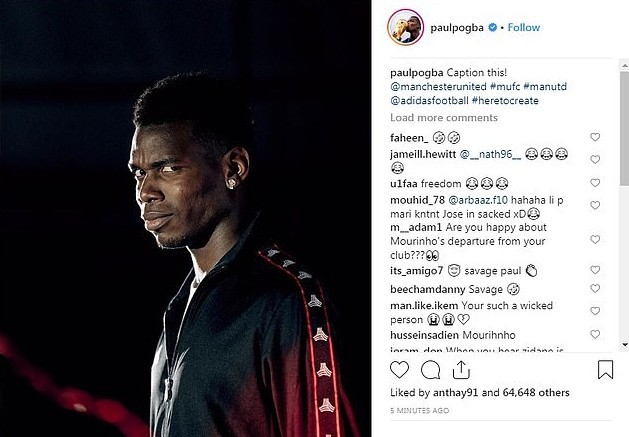Like its_amigo7's savage paul comment
This screenshot has height=437, width=629.
click(x=595, y=270)
